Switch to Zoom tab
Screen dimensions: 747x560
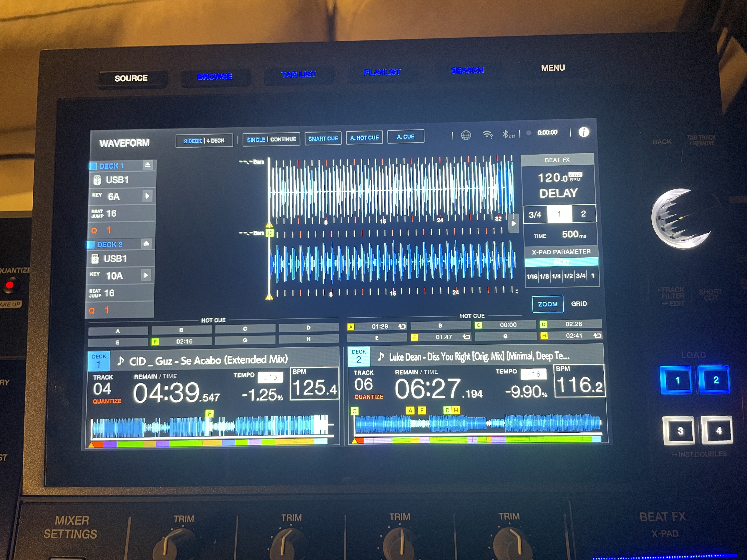pyautogui.click(x=547, y=304)
